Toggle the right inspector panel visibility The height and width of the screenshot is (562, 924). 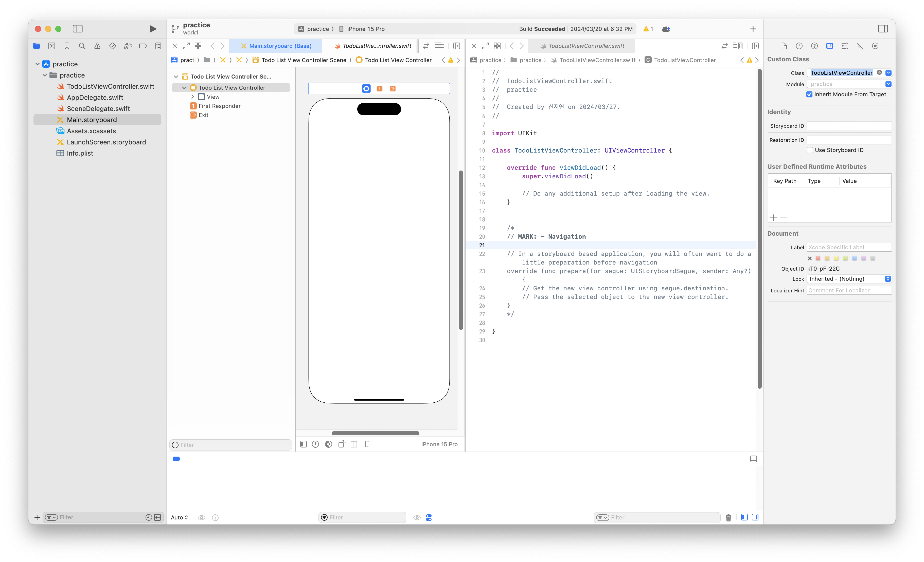pyautogui.click(x=883, y=29)
